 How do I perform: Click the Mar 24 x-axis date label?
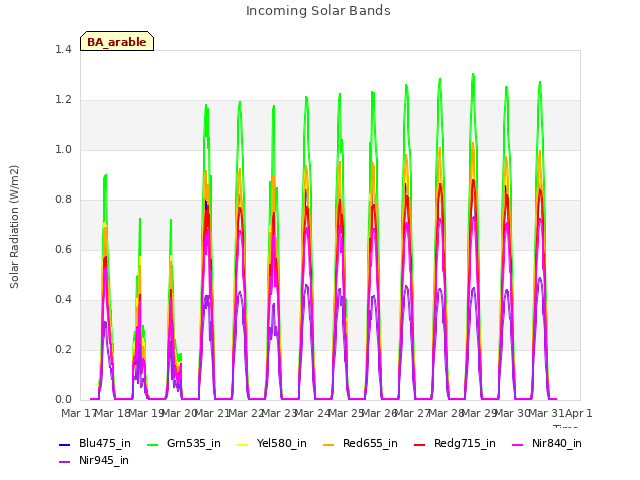[x=312, y=413]
